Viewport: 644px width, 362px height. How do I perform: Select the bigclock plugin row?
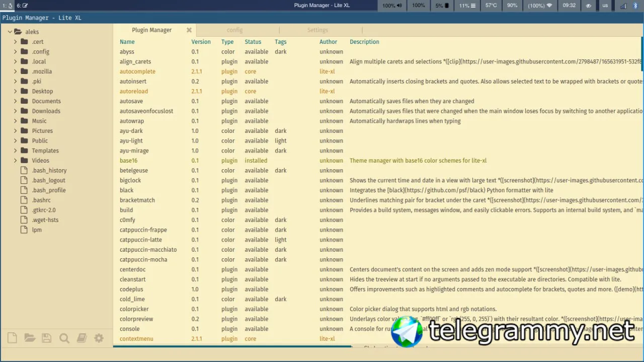click(378, 180)
